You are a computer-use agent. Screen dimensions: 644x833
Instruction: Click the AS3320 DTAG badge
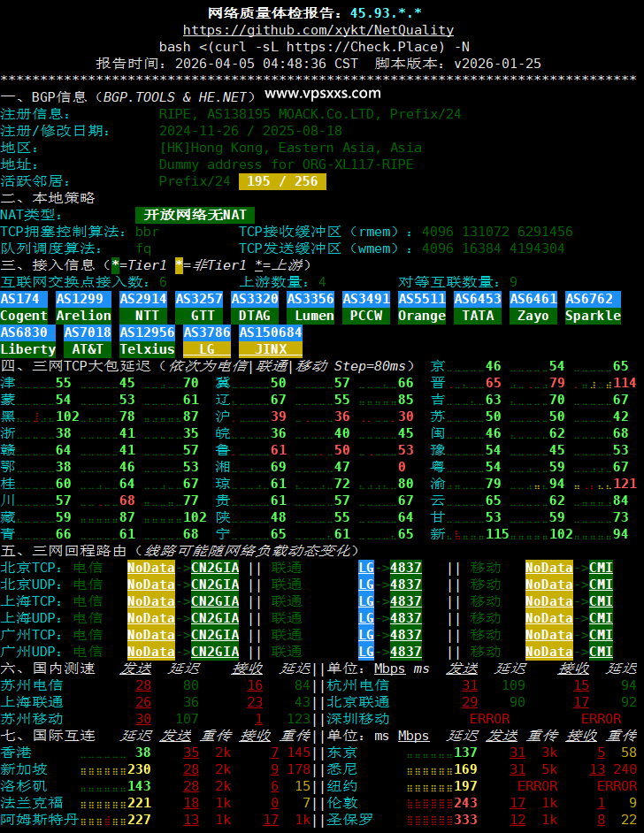click(x=256, y=308)
